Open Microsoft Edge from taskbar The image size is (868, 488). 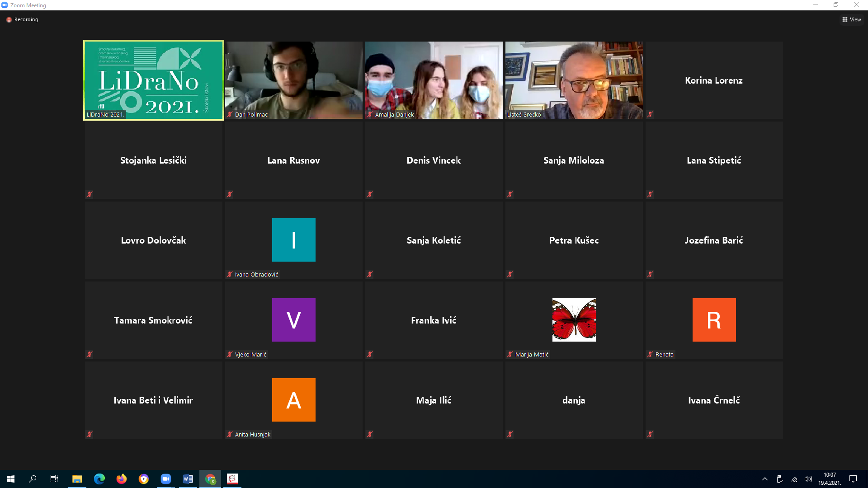point(99,479)
